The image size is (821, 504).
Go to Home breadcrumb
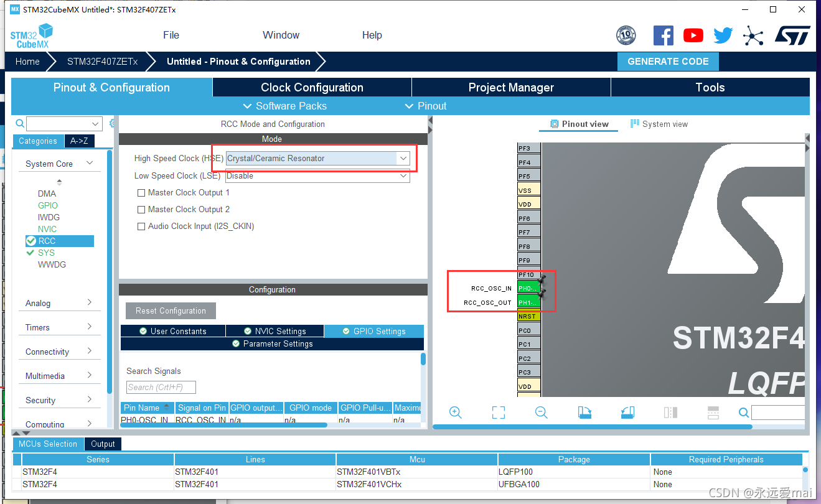click(27, 62)
